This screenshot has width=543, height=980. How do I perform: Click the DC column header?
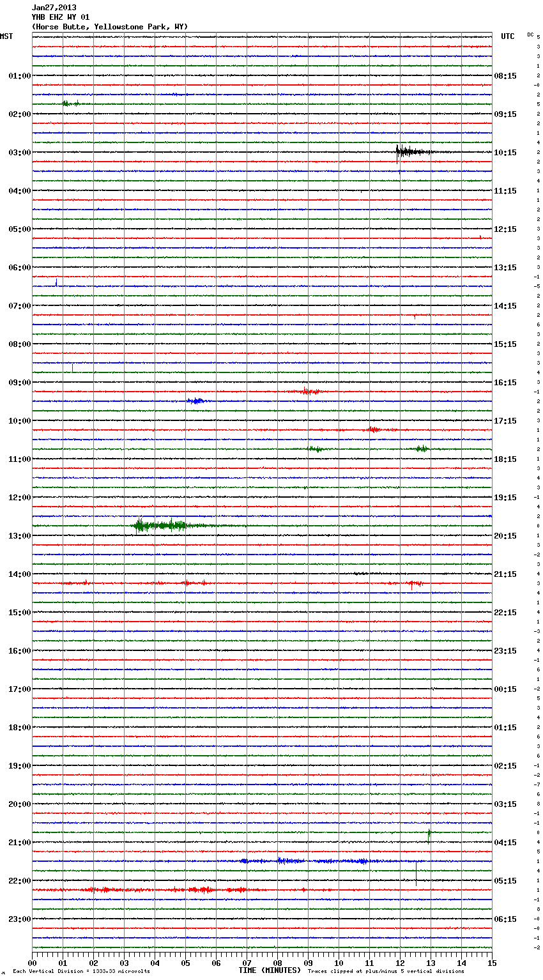tap(530, 34)
